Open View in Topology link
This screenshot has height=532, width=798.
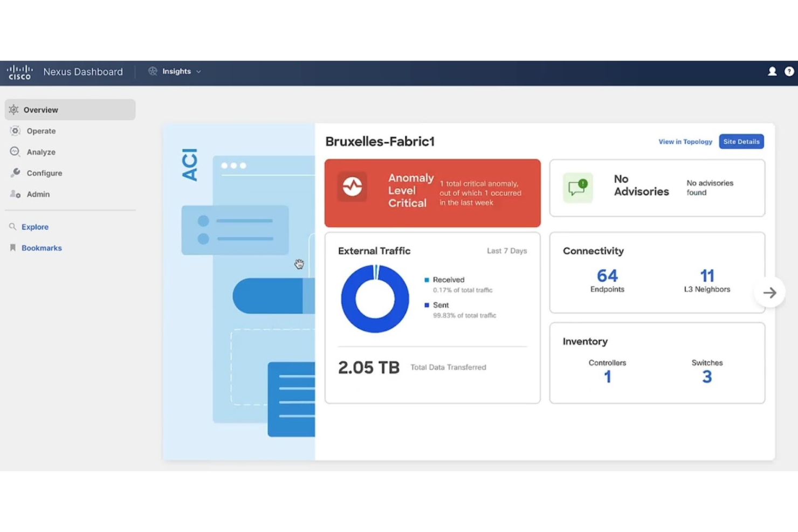point(685,141)
